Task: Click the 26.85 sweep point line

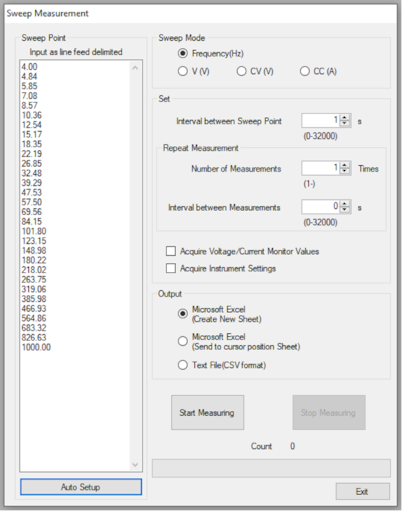Action: pos(32,163)
